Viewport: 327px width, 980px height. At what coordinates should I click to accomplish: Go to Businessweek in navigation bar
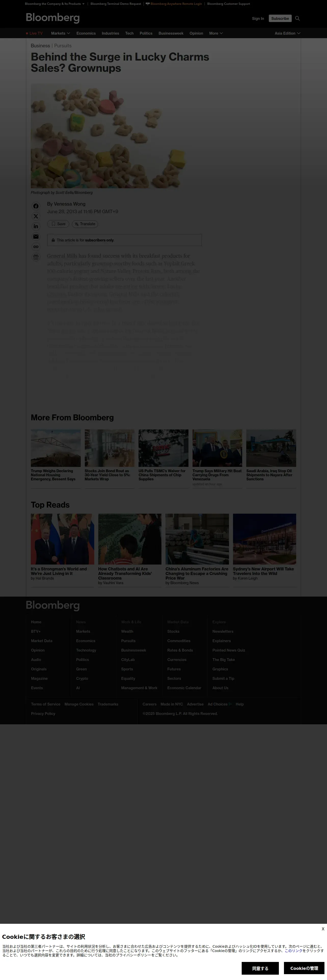(171, 34)
